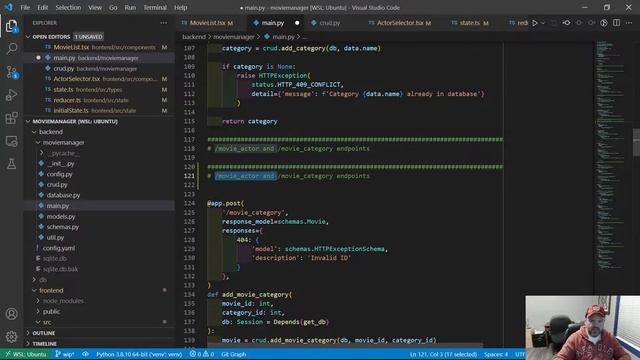Select the Python 3.8.10 interpreter status item

(x=139, y=354)
